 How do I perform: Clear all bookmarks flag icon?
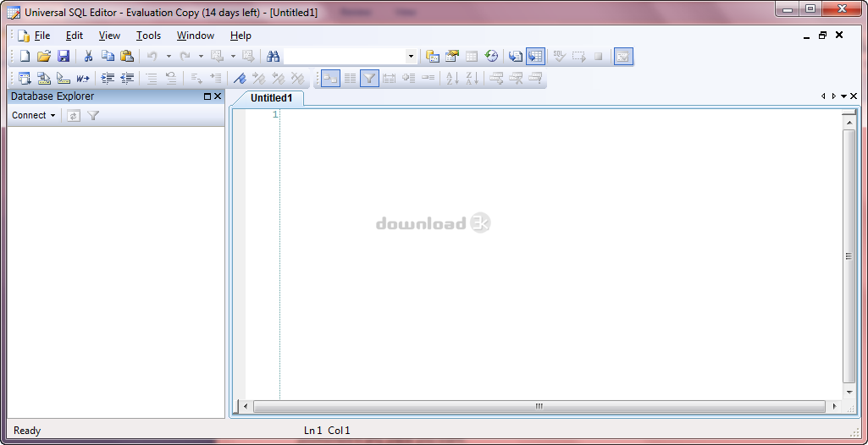[297, 79]
